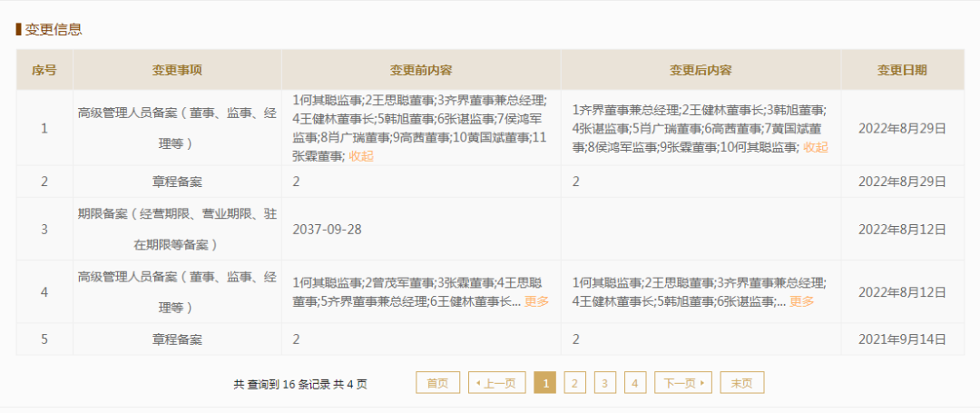Navigate to page 4 in pagination
This screenshot has height=413, width=980.
click(x=635, y=383)
